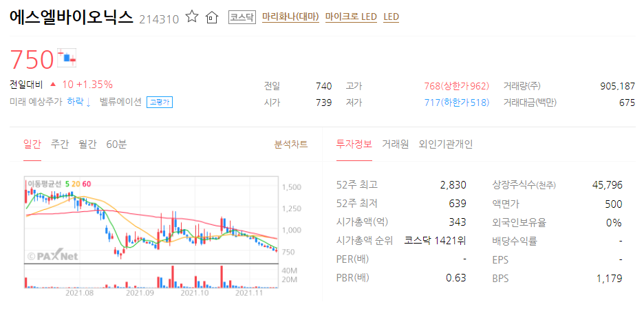Click the green 5 moving average legend

67,184
